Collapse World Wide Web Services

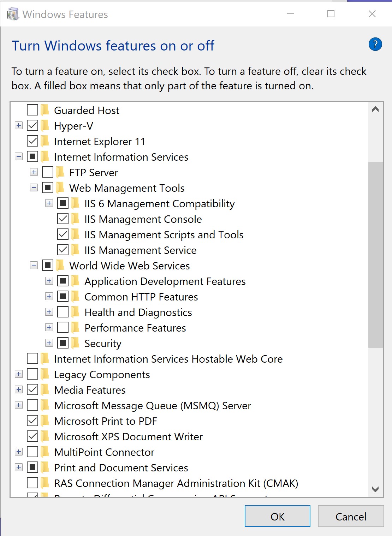(34, 266)
